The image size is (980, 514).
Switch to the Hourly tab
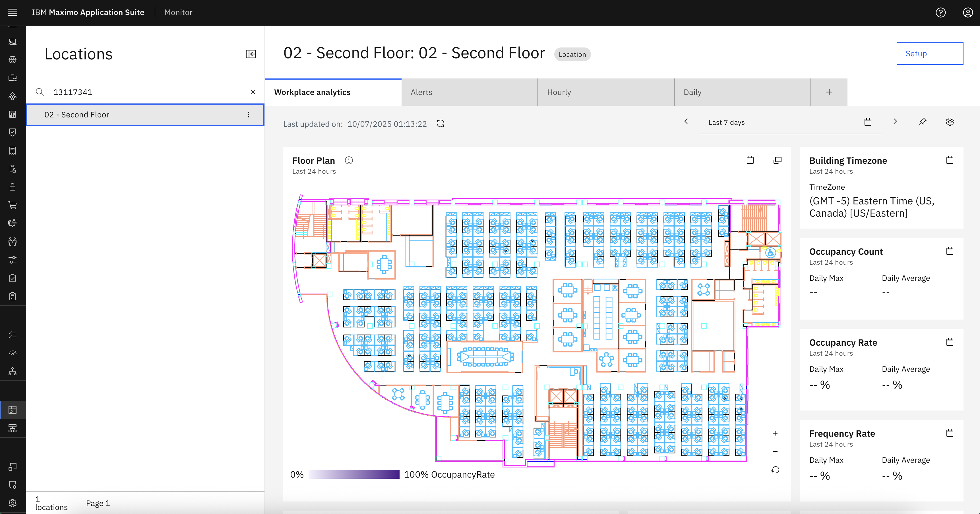pyautogui.click(x=606, y=92)
